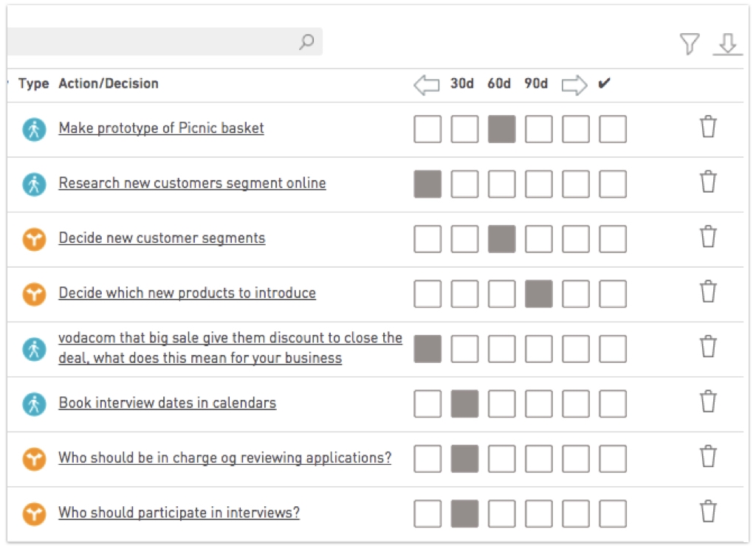The width and height of the screenshot is (756, 546).
Task: Click the 60d column header
Action: click(x=499, y=83)
